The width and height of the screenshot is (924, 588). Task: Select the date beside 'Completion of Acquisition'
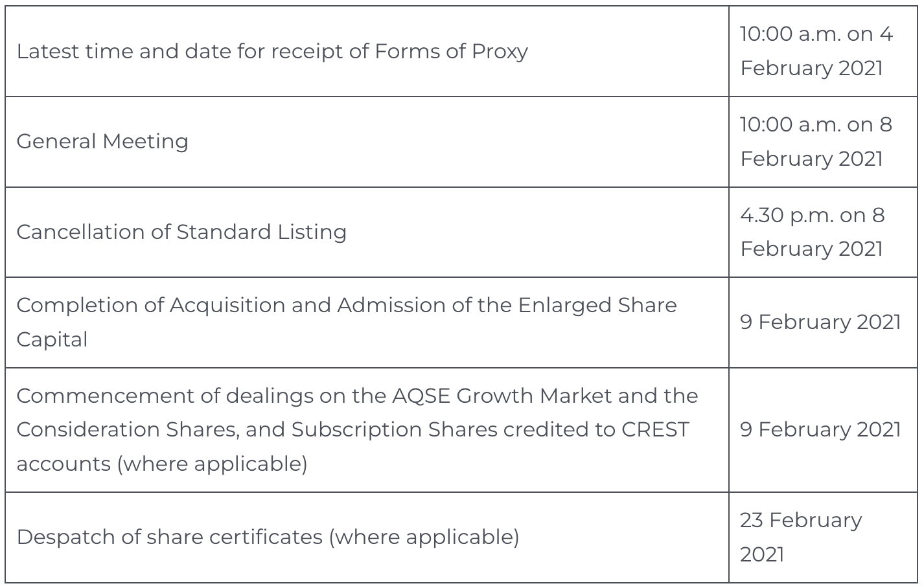click(820, 322)
